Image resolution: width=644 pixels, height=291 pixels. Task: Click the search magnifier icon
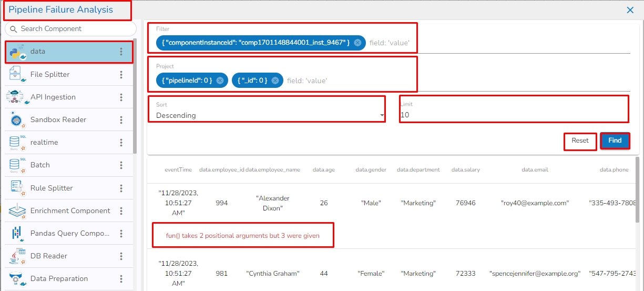point(13,29)
